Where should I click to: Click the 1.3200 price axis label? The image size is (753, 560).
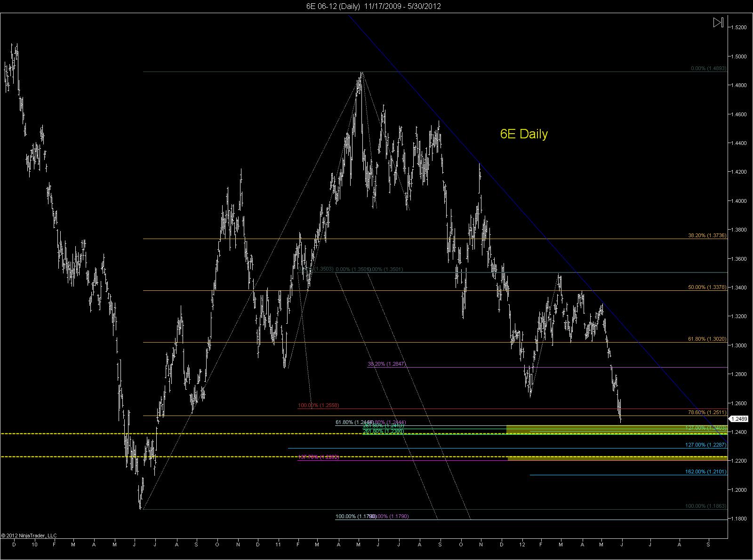point(738,316)
